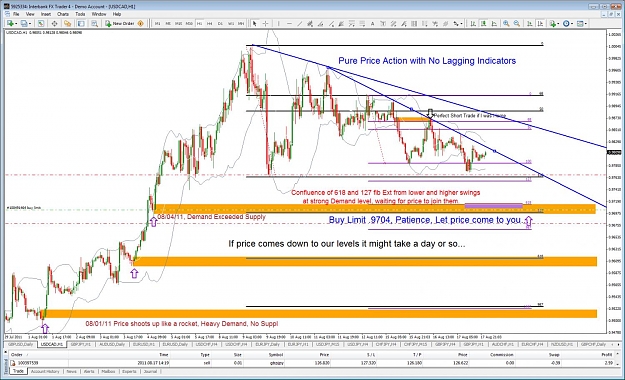
Task: Select the H4 timeframe button
Action: pos(210,24)
